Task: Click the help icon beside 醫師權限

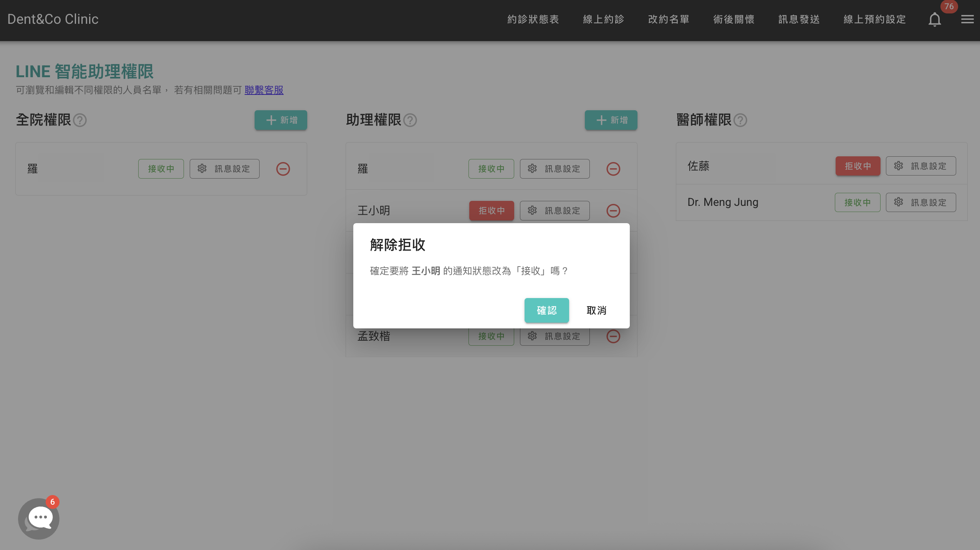Action: point(741,120)
